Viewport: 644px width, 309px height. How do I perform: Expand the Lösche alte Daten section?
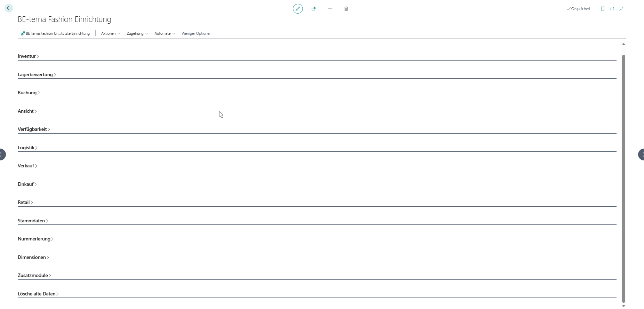click(x=38, y=294)
